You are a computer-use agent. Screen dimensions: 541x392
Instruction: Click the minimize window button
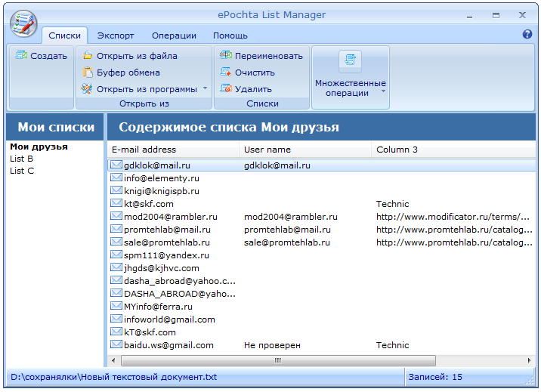pyautogui.click(x=469, y=16)
